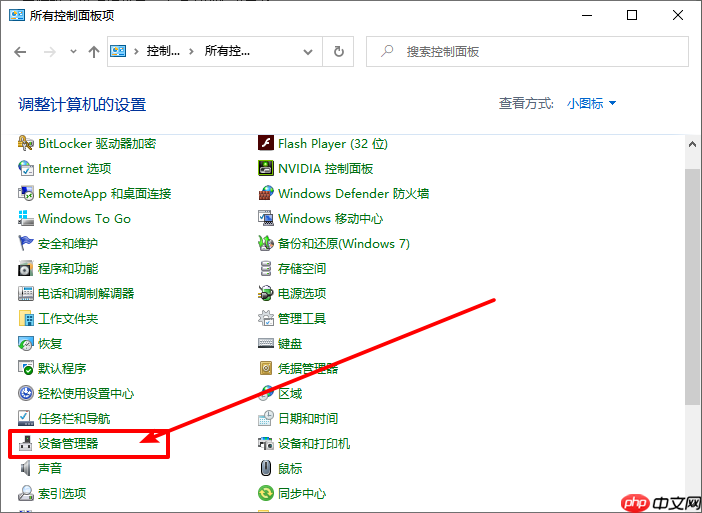This screenshot has height=513, width=702.
Task: Go forward with the forward arrow
Action: click(x=49, y=52)
